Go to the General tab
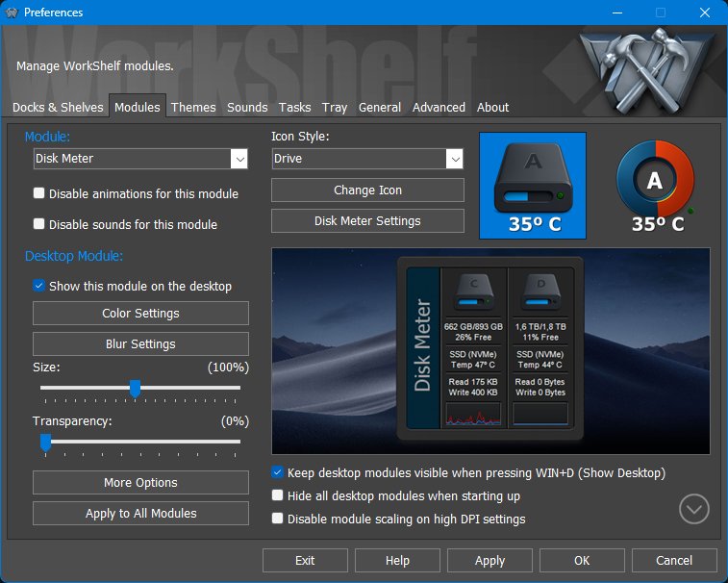 (x=380, y=108)
